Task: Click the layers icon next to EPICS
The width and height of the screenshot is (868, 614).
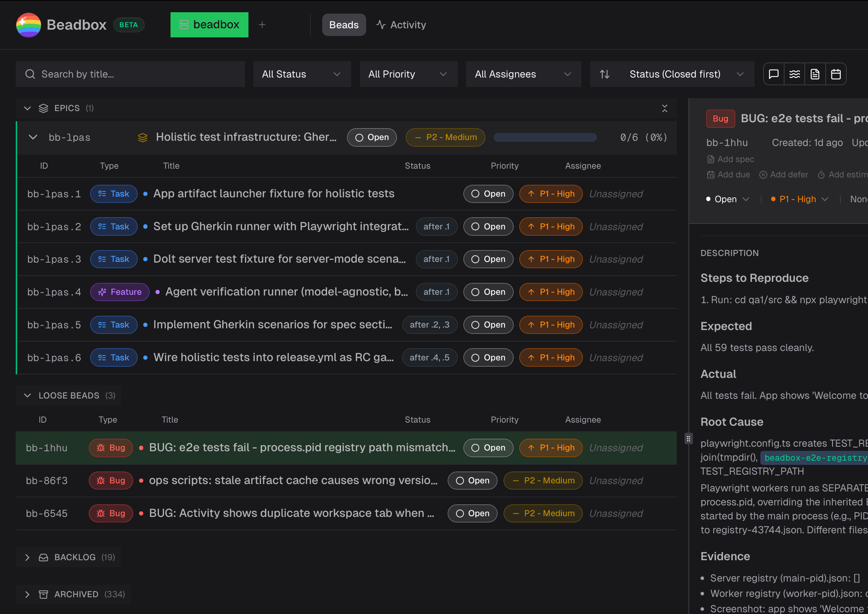Action: 43,108
